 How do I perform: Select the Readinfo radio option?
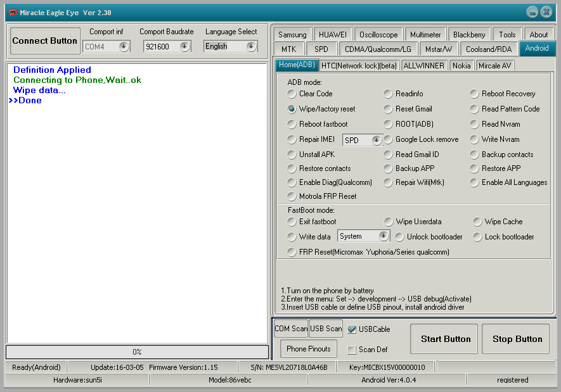pyautogui.click(x=403, y=94)
